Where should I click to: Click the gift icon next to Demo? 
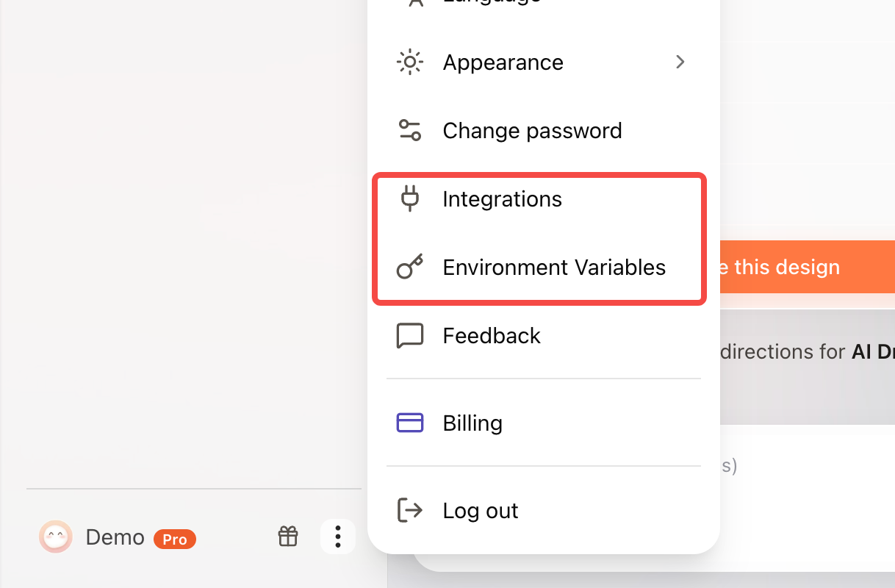(288, 537)
